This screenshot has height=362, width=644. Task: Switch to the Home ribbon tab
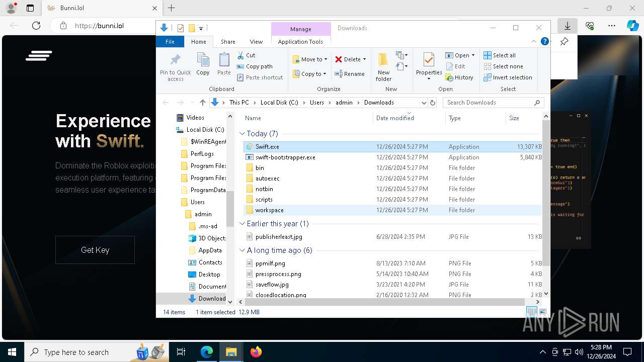198,42
